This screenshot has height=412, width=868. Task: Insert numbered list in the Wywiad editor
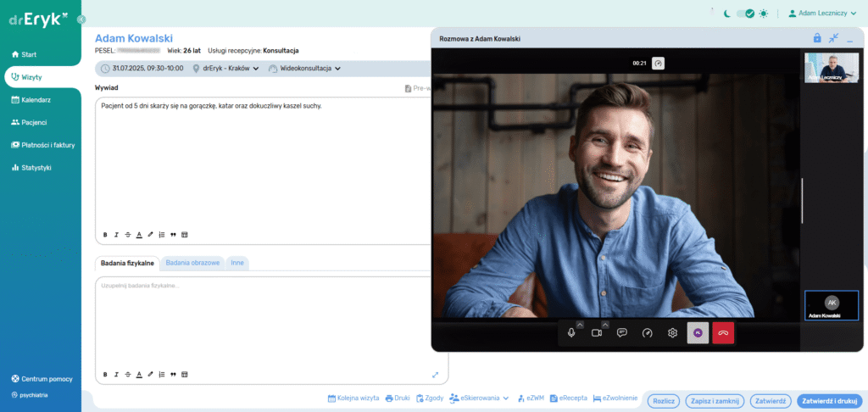click(x=162, y=235)
